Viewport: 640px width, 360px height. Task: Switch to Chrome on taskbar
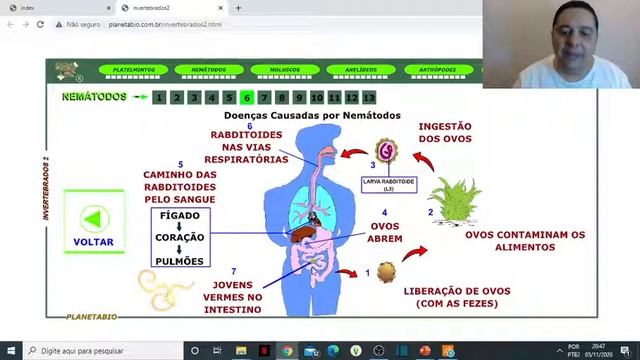coord(287,351)
